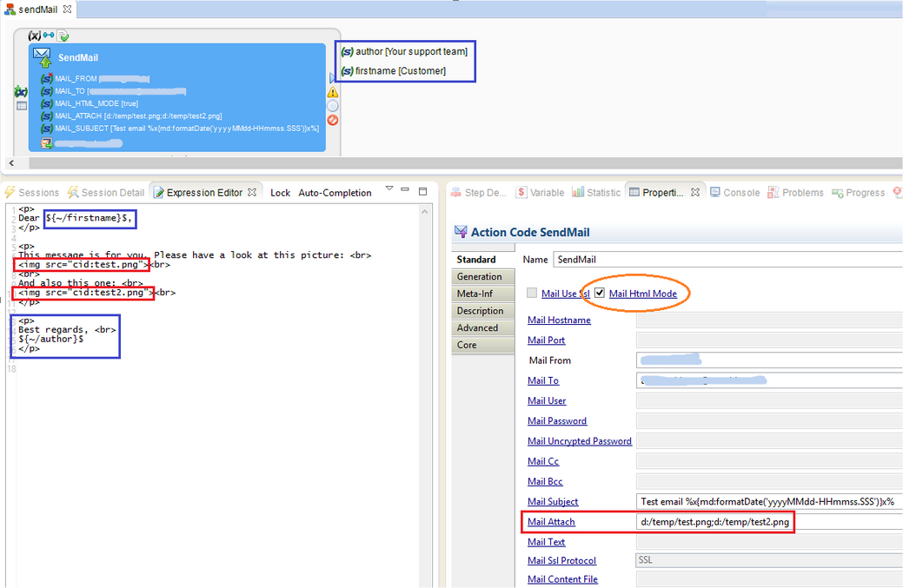The image size is (903, 588).
Task: Toggle the Lock option in the Expression Editor
Action: 280,193
